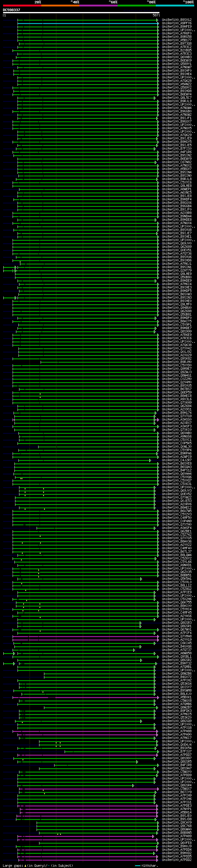Image resolution: width=197 pixels, height=868 pixels.
Task: Click the green ~80% identity legend segment
Action: coord(137,6)
